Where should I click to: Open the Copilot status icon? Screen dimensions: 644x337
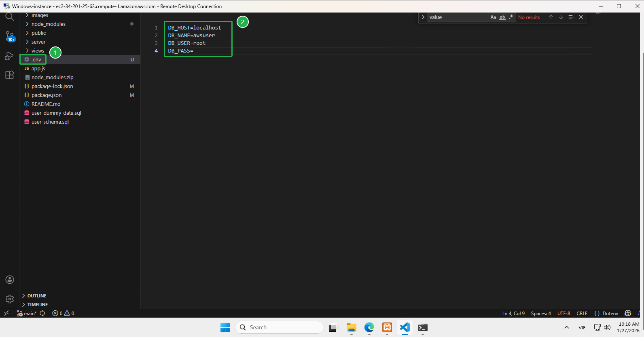coord(628,313)
